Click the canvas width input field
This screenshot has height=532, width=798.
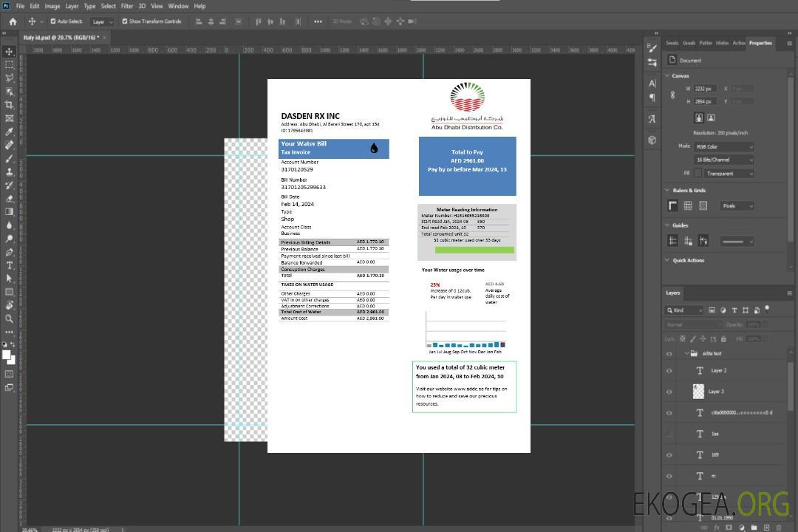tap(706, 89)
